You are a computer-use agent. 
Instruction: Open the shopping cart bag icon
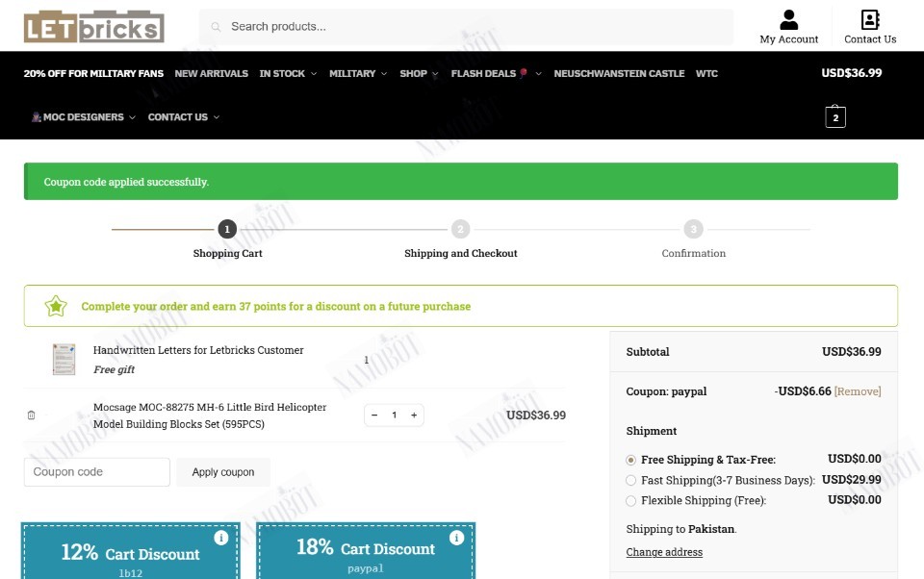point(835,116)
